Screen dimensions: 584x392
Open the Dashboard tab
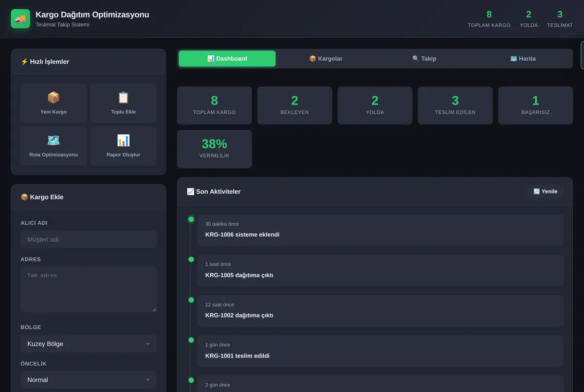(227, 58)
